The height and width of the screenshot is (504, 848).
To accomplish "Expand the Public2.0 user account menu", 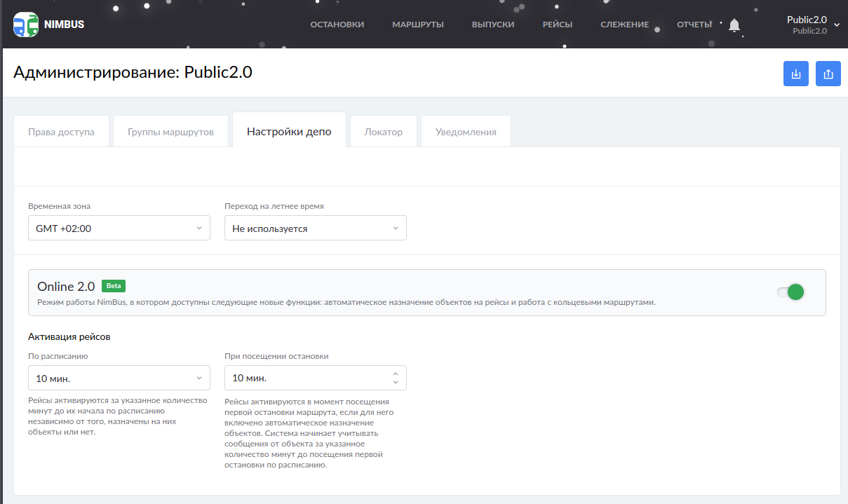I will (x=812, y=25).
